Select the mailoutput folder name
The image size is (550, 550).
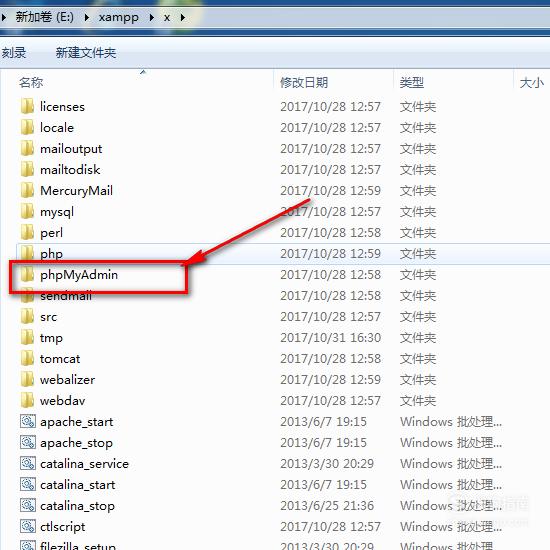click(71, 149)
